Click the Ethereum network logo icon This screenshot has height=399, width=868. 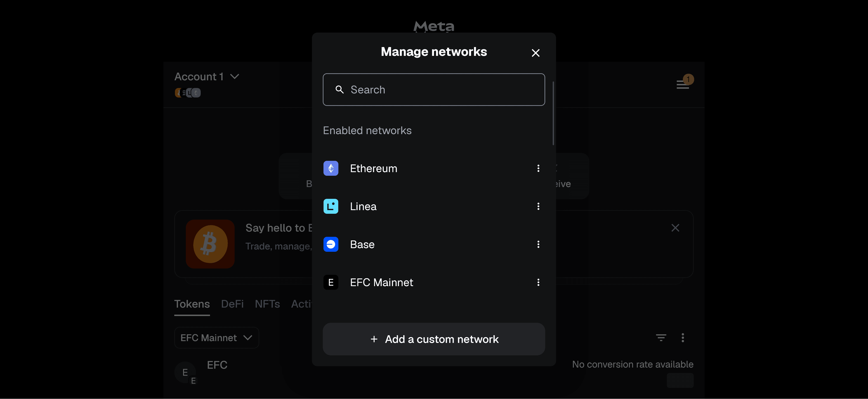tap(330, 168)
